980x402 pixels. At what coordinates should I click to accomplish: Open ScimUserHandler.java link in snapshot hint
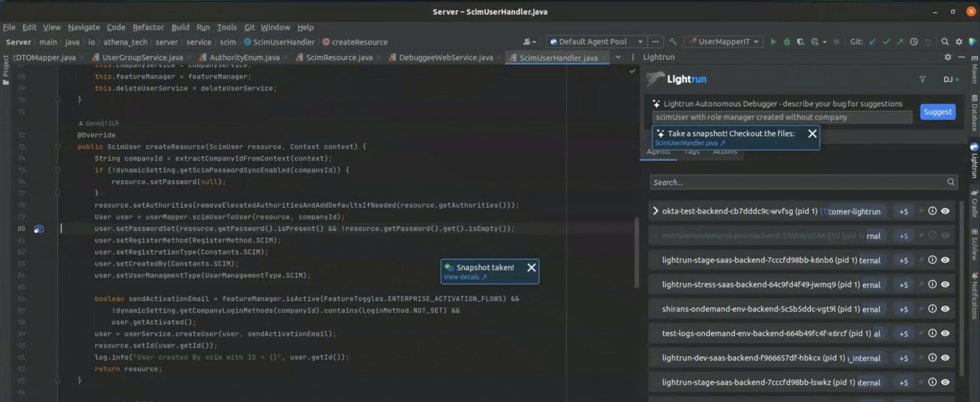(x=689, y=143)
